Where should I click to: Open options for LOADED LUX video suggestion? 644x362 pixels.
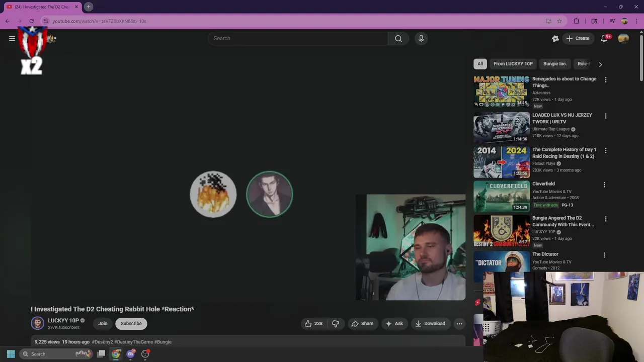point(605,116)
